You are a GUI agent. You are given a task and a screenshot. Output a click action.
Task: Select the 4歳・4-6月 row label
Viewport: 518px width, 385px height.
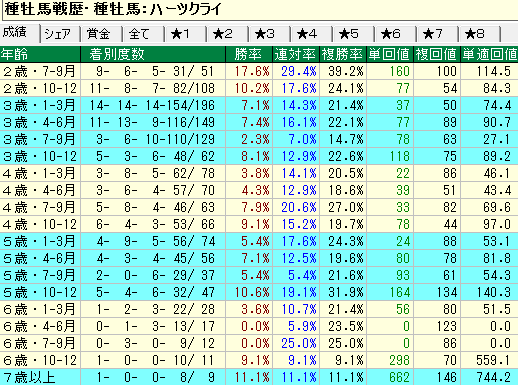pos(40,190)
